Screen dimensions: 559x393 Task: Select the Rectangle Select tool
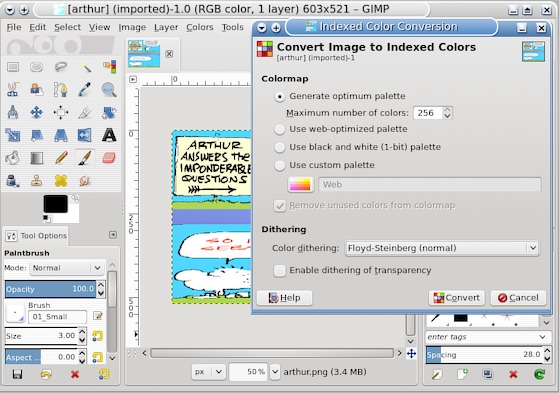[13, 67]
